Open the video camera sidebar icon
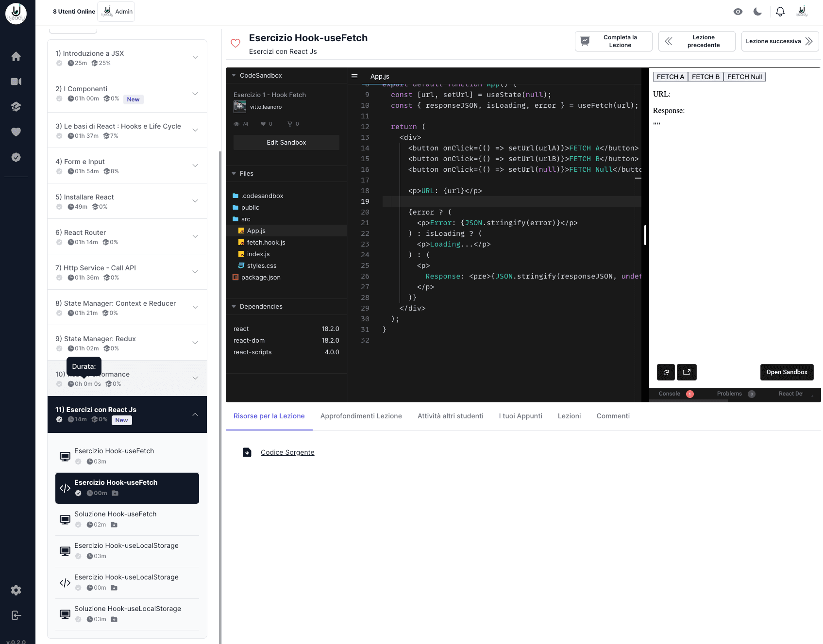The height and width of the screenshot is (644, 823). tap(16, 82)
